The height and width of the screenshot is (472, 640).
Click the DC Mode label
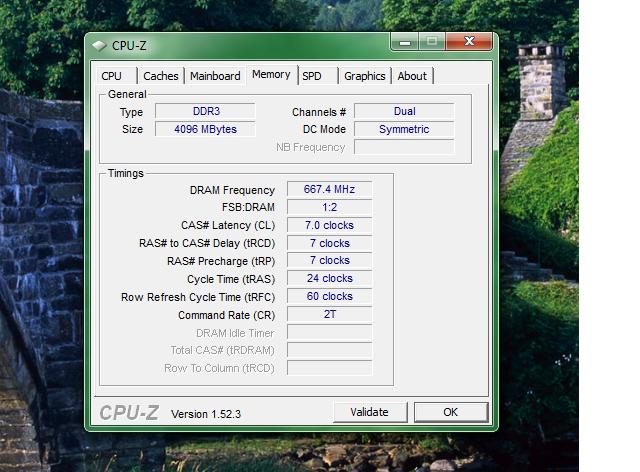point(324,129)
